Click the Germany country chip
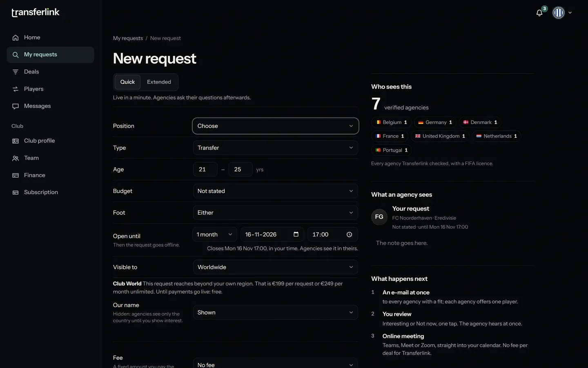The image size is (588, 368). click(x=435, y=122)
